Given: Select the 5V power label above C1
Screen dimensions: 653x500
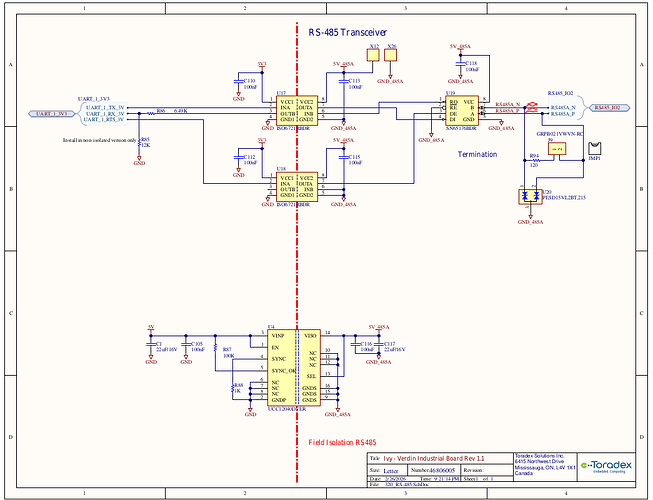Looking at the screenshot, I should coord(151,327).
